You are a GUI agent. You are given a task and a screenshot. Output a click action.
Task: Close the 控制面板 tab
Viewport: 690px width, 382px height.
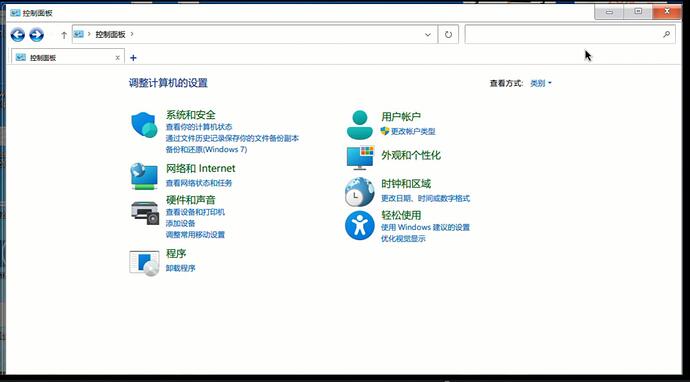coord(117,58)
